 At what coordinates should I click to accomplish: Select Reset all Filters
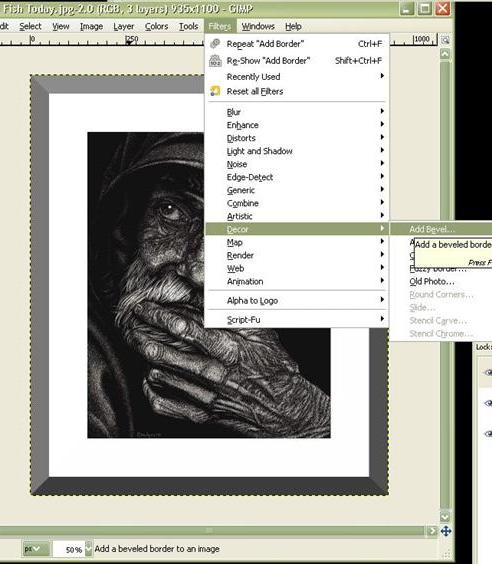click(x=297, y=91)
